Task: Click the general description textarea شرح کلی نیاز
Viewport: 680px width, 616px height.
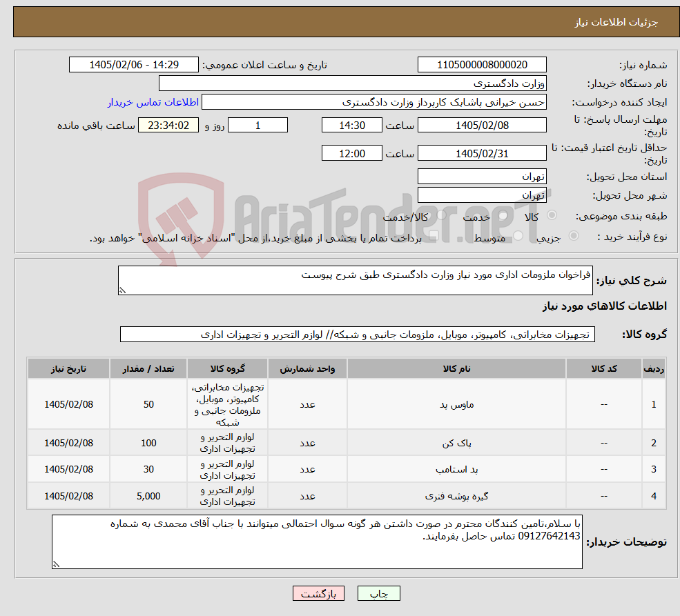Action: pyautogui.click(x=355, y=280)
